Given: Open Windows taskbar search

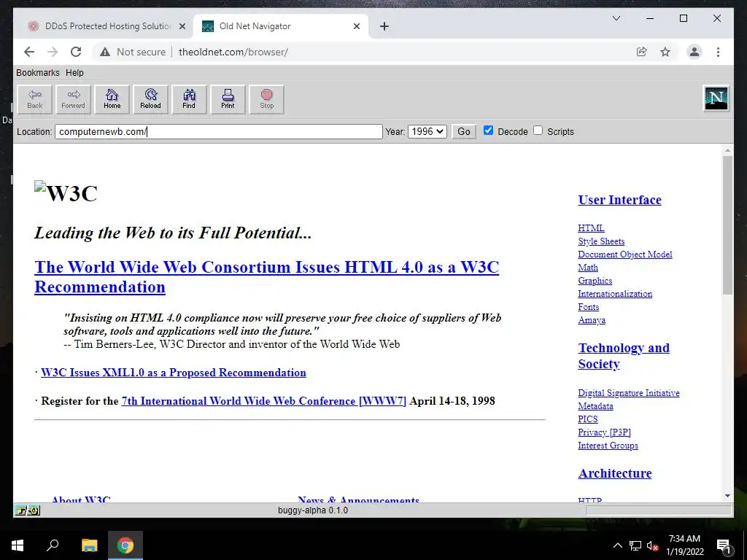Looking at the screenshot, I should pos(53,545).
